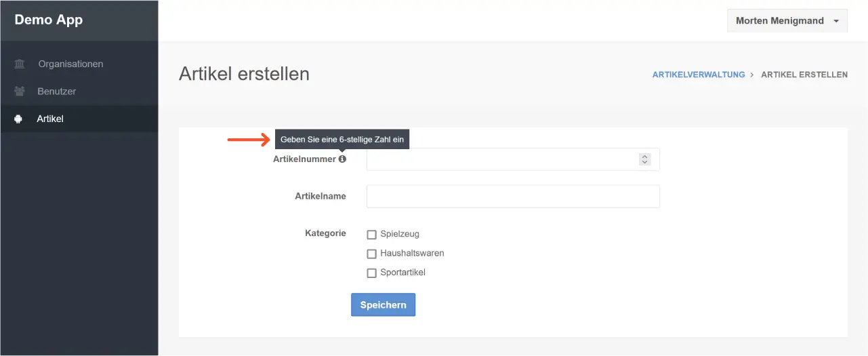Image resolution: width=868 pixels, height=356 pixels.
Task: Decrease Artikelnummer using the stepper down arrow
Action: tap(645, 162)
